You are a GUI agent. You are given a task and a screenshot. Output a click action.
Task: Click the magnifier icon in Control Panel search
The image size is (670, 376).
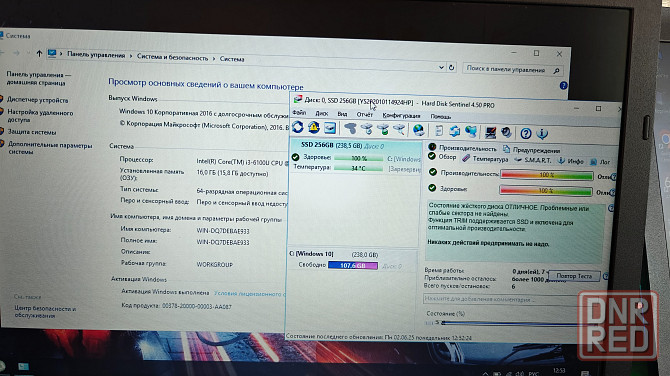556,71
